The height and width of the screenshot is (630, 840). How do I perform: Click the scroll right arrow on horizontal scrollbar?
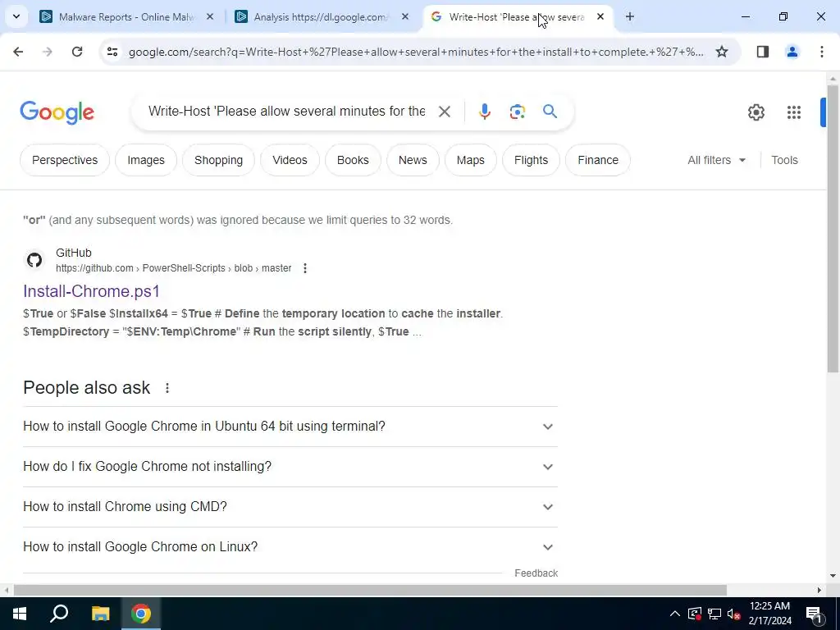point(819,590)
